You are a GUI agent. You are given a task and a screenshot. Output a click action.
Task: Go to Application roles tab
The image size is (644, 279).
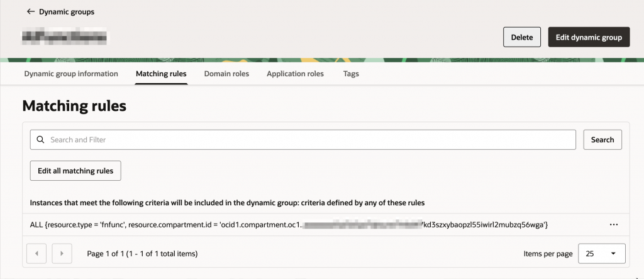pyautogui.click(x=295, y=74)
